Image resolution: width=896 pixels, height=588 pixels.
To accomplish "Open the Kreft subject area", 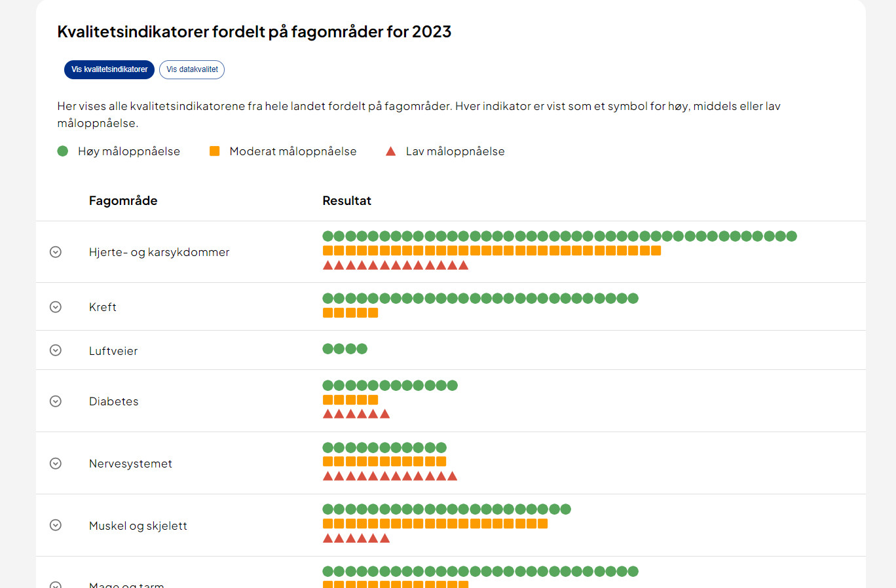I will coord(103,307).
